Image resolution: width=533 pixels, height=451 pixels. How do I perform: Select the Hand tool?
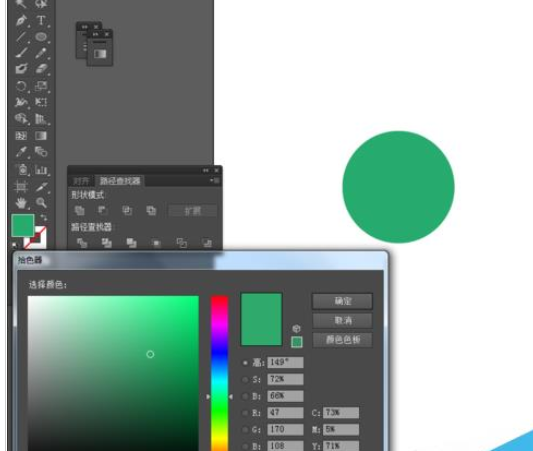pyautogui.click(x=21, y=203)
